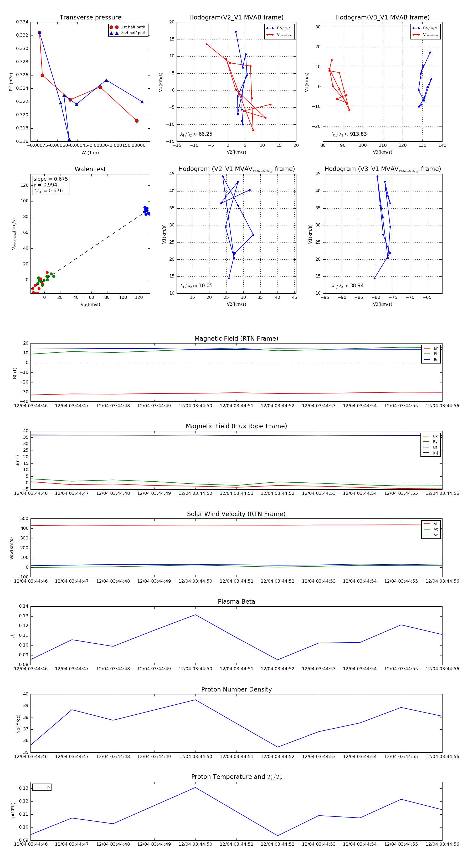Click 'Proton Temperature and Te/Tp' title

236,777
